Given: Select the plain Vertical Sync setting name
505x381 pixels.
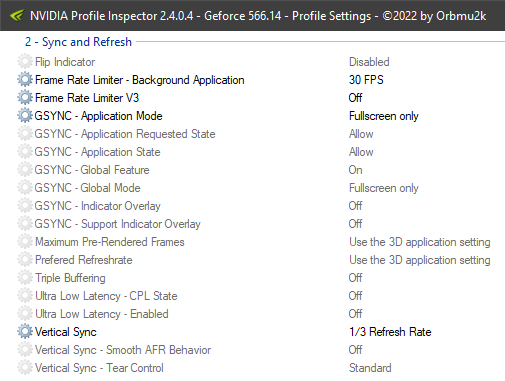Looking at the screenshot, I should click(x=66, y=332).
